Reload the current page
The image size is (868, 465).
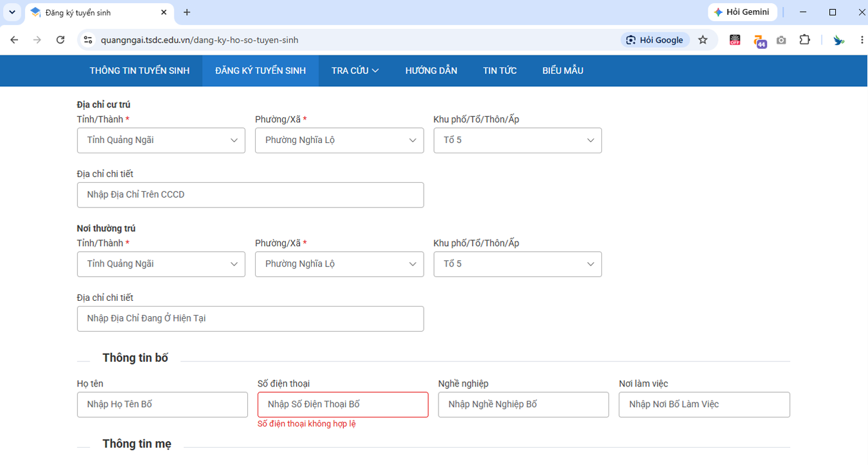pos(61,40)
